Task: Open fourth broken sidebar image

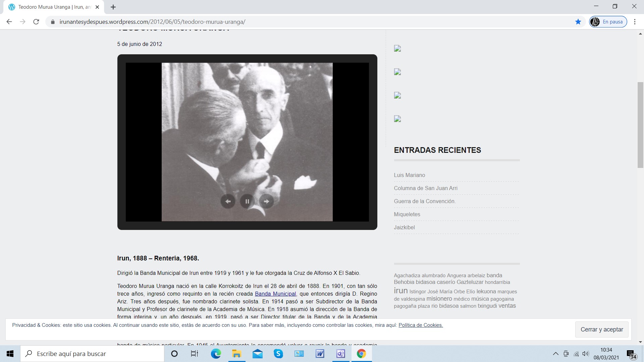Action: pyautogui.click(x=397, y=119)
